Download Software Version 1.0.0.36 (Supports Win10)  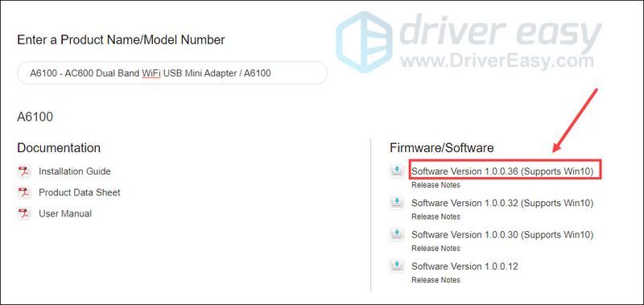tap(502, 171)
